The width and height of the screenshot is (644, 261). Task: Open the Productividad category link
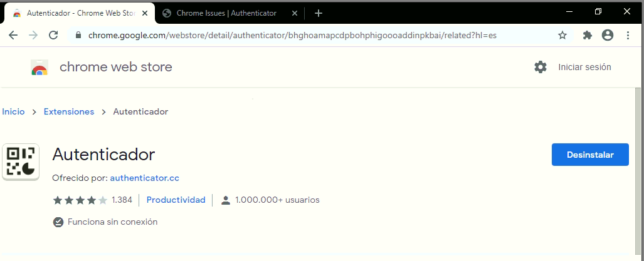click(176, 200)
